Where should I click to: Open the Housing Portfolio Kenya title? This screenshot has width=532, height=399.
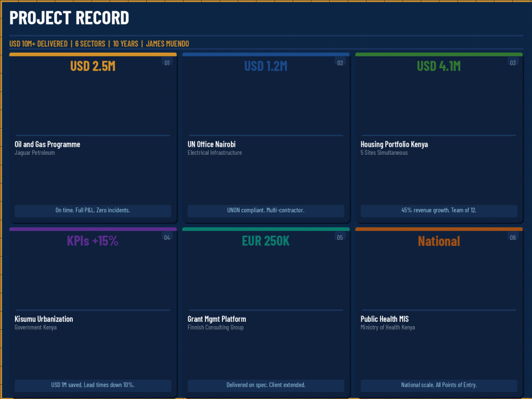point(394,144)
